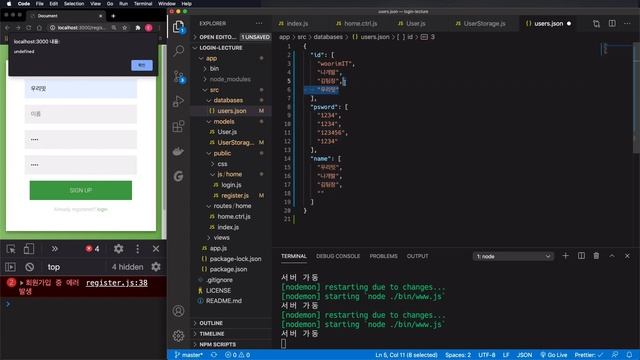Viewport: 640px width, 360px height.
Task: Open Run and Debug view
Action: click(178, 101)
